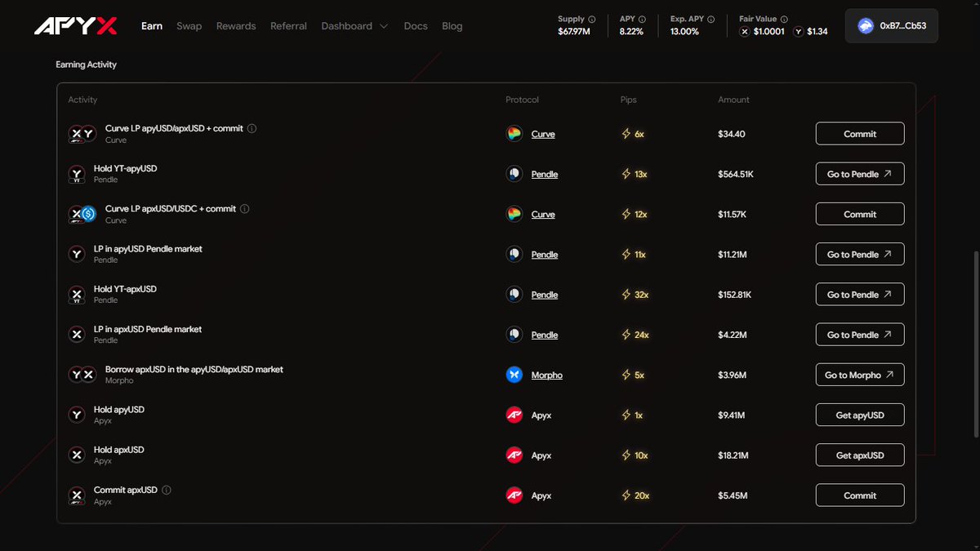Click Go to Pendle for LP in apyUSD market
This screenshot has height=551, width=980.
pyautogui.click(x=860, y=254)
